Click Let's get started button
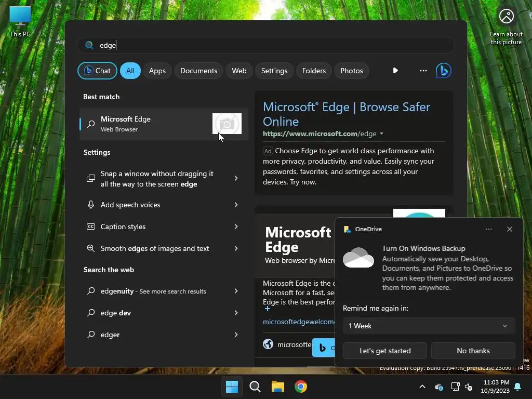 (x=385, y=351)
